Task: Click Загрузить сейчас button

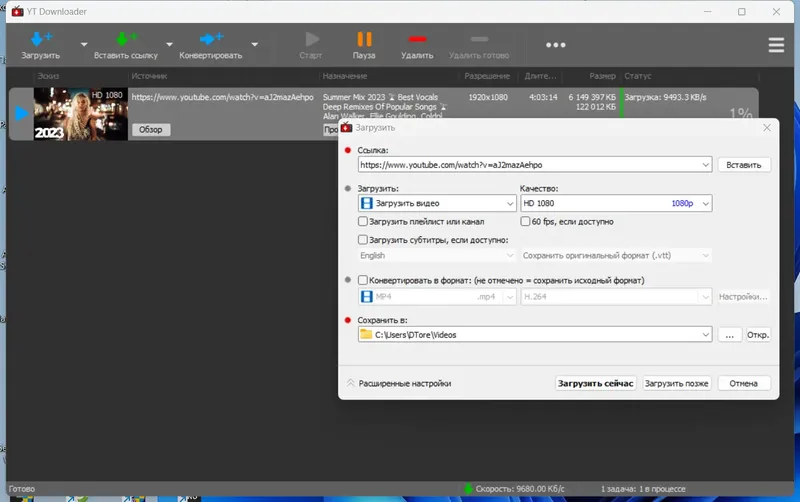Action: 595,383
